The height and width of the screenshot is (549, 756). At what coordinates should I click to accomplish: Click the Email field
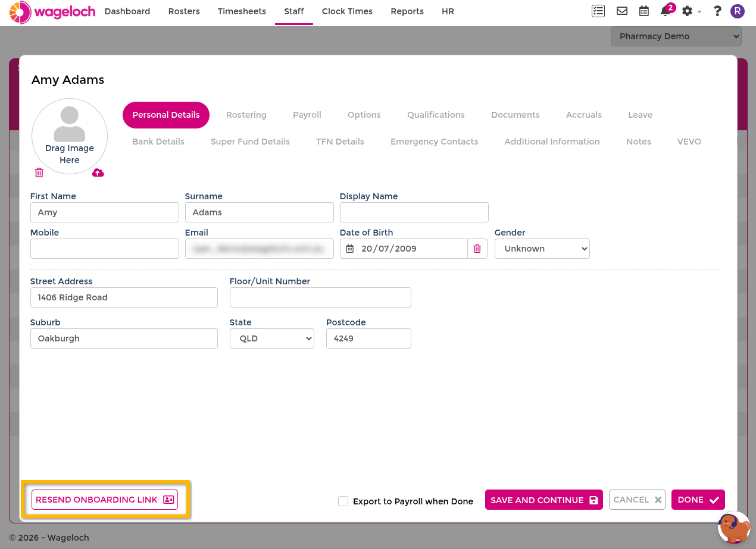pyautogui.click(x=260, y=249)
